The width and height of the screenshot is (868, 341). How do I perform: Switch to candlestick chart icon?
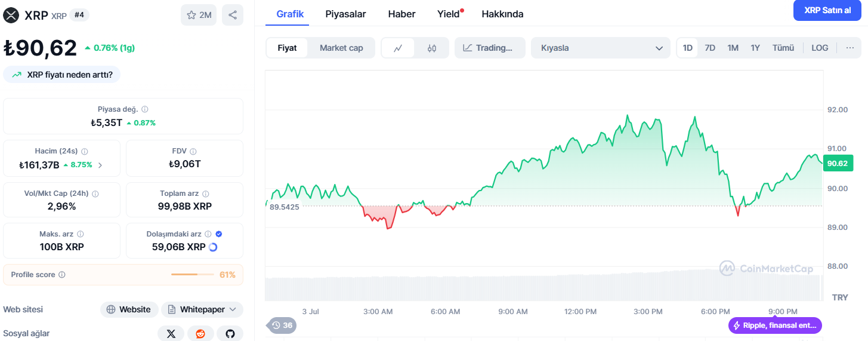tap(432, 48)
